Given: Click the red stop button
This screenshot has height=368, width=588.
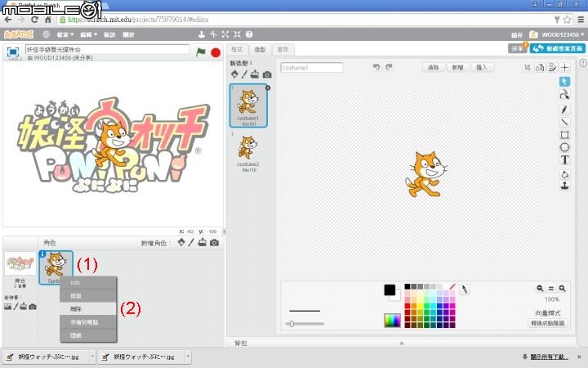Looking at the screenshot, I should click(x=216, y=52).
